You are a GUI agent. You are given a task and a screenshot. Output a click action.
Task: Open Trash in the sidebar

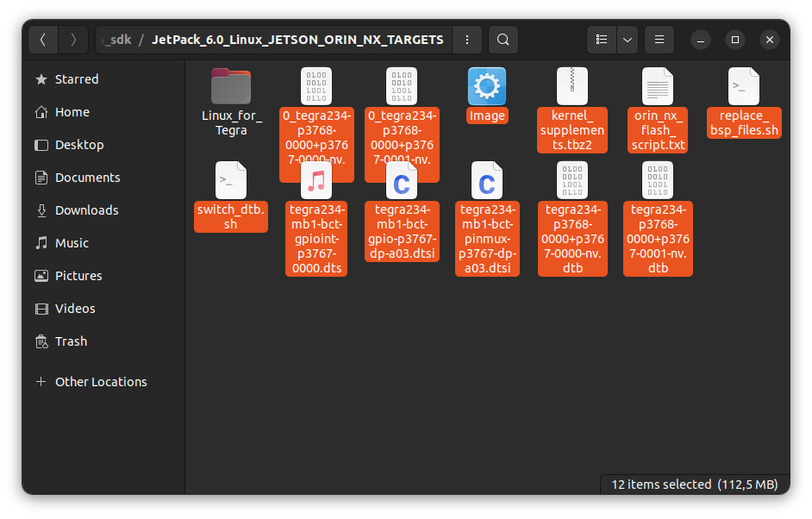(x=103, y=341)
